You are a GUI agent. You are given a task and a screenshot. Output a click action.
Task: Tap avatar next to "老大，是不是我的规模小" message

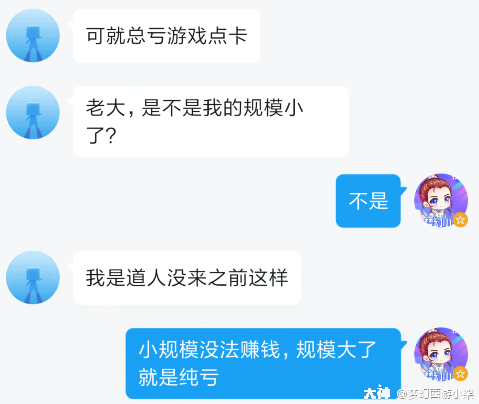click(x=33, y=112)
